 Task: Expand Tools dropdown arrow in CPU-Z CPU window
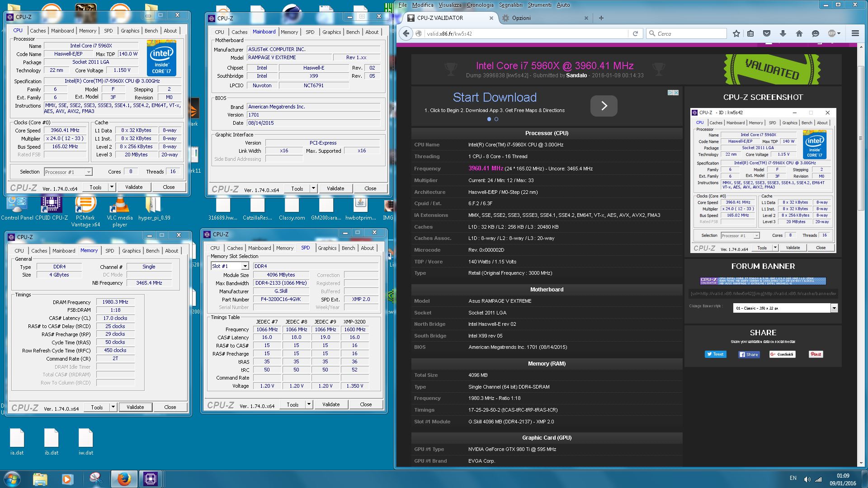pos(112,187)
